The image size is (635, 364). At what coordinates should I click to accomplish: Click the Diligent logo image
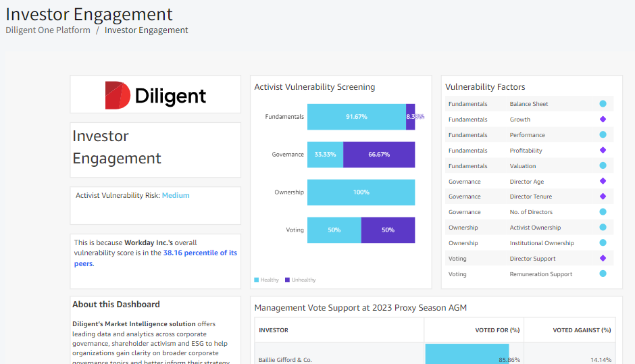pyautogui.click(x=155, y=95)
